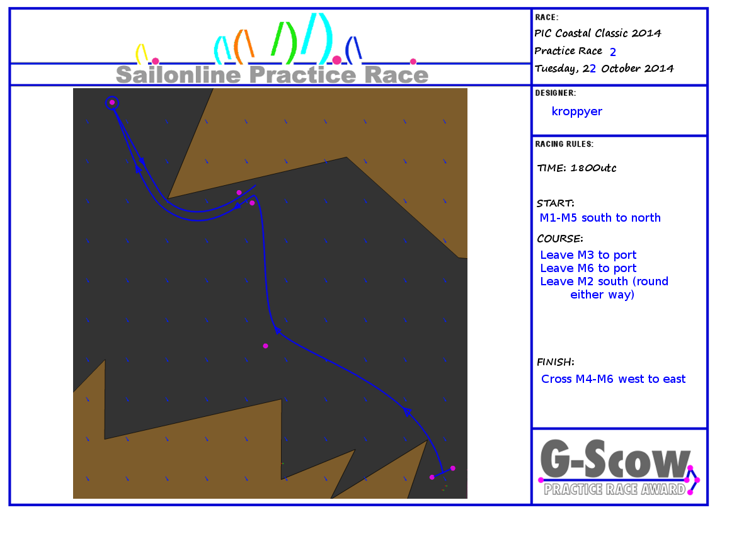Click the 'RACE:' heading
This screenshot has width=756, height=534.
[x=547, y=18]
